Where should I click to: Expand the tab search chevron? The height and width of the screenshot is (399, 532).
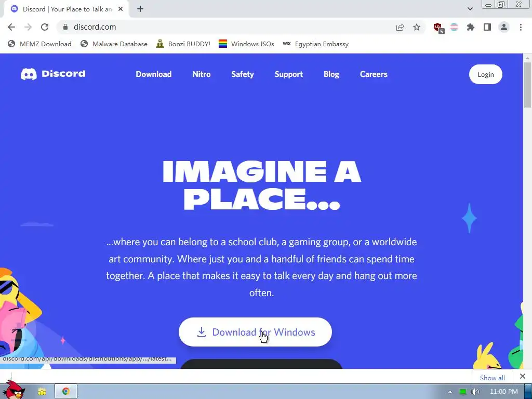470,9
